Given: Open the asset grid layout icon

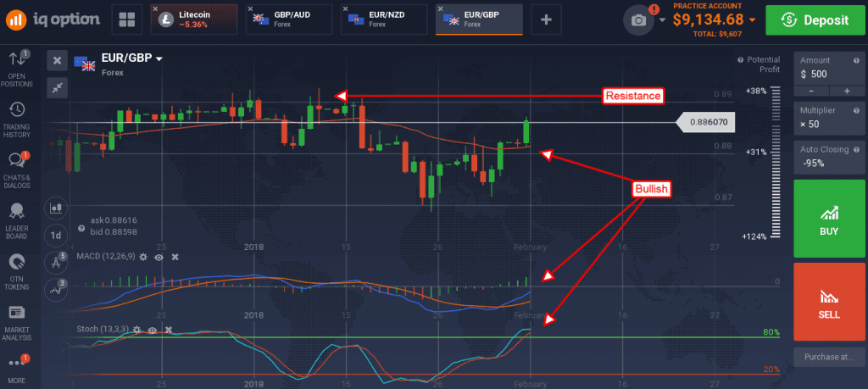Looking at the screenshot, I should point(127,20).
